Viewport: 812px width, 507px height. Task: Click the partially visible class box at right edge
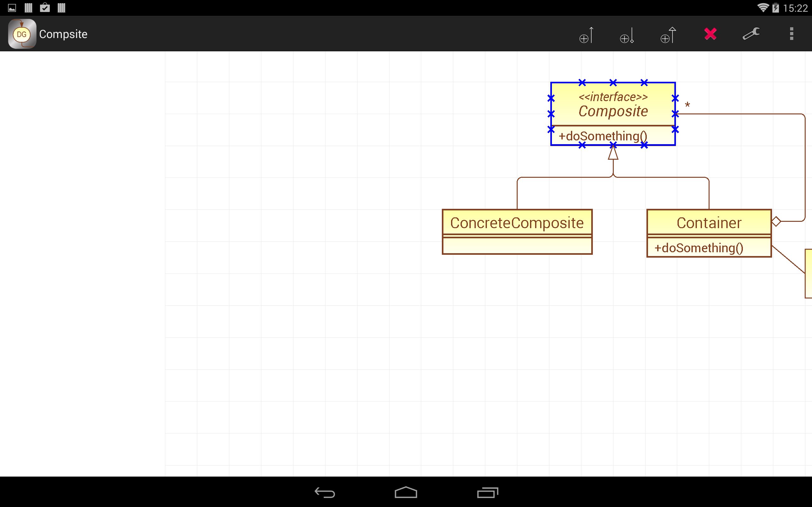point(808,273)
